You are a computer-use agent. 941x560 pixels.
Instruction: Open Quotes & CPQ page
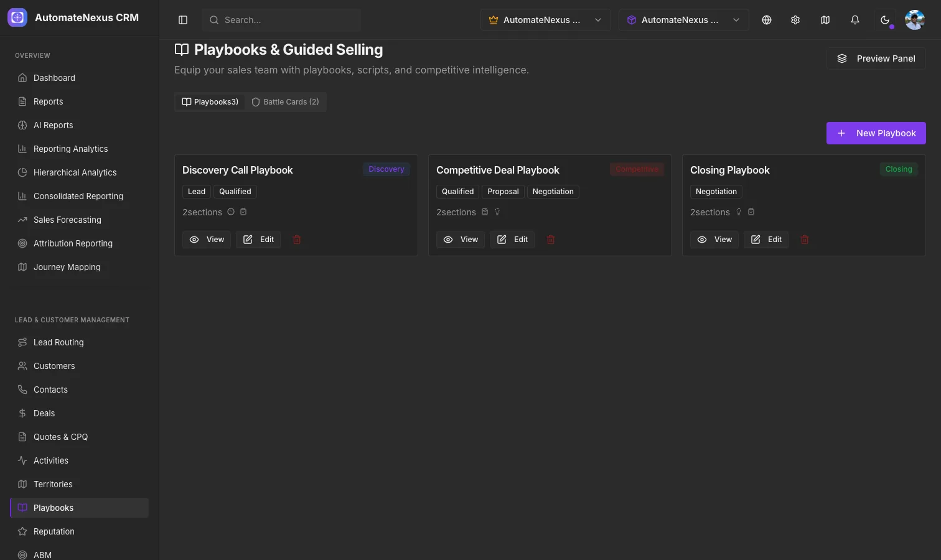[80, 437]
